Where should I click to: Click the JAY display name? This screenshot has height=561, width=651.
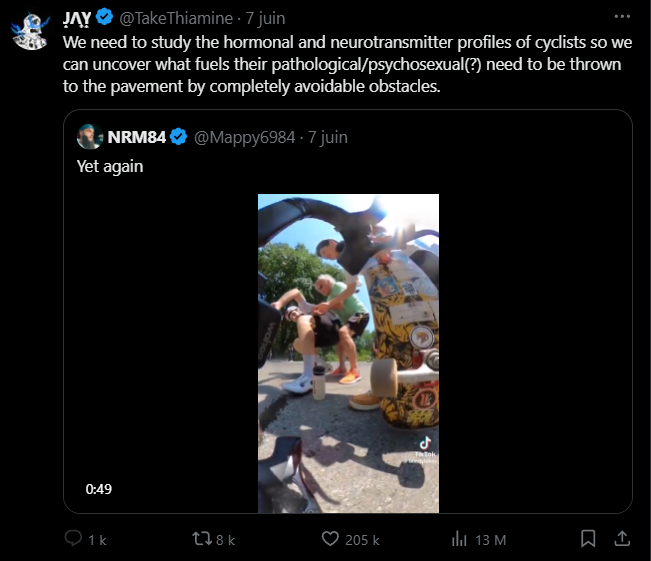(77, 18)
